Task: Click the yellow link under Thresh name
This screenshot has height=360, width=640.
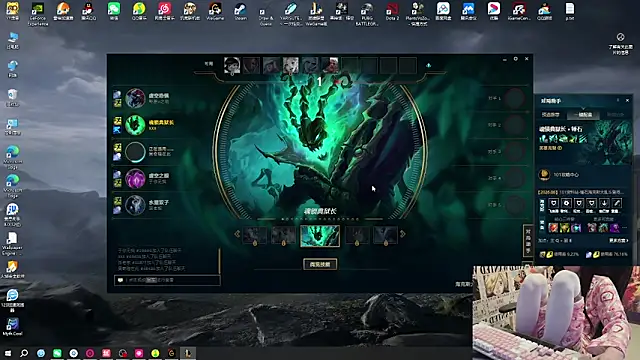Action: (x=550, y=148)
